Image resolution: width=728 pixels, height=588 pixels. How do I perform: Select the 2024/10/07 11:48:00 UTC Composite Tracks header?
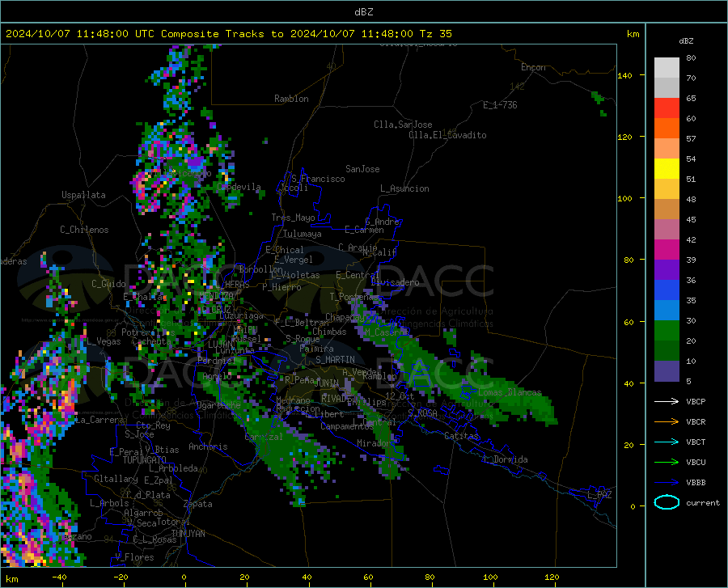228,34
